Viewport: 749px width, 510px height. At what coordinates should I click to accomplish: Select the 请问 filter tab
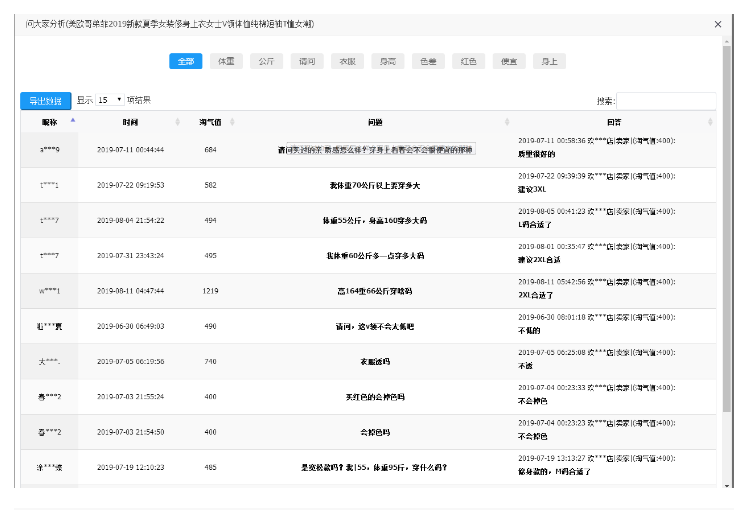pyautogui.click(x=307, y=61)
